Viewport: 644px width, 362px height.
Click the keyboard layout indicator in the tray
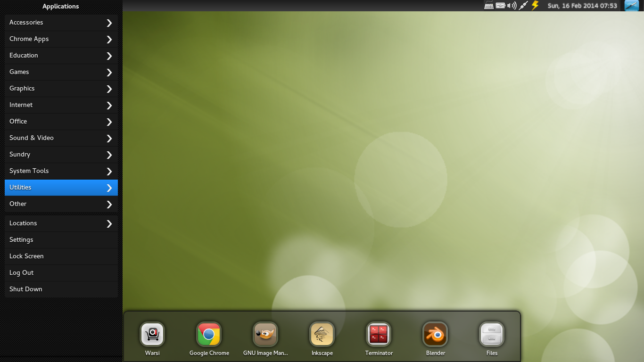489,6
